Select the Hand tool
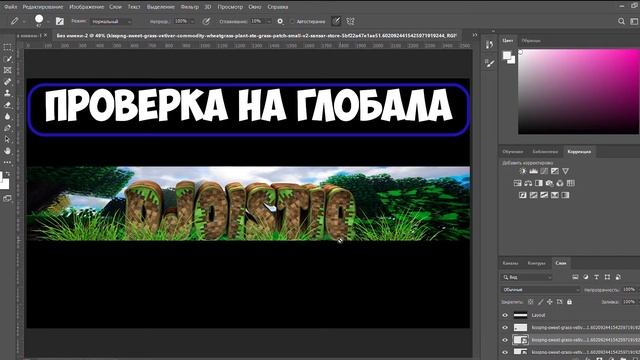The width and height of the screenshot is (640, 360). point(7,151)
